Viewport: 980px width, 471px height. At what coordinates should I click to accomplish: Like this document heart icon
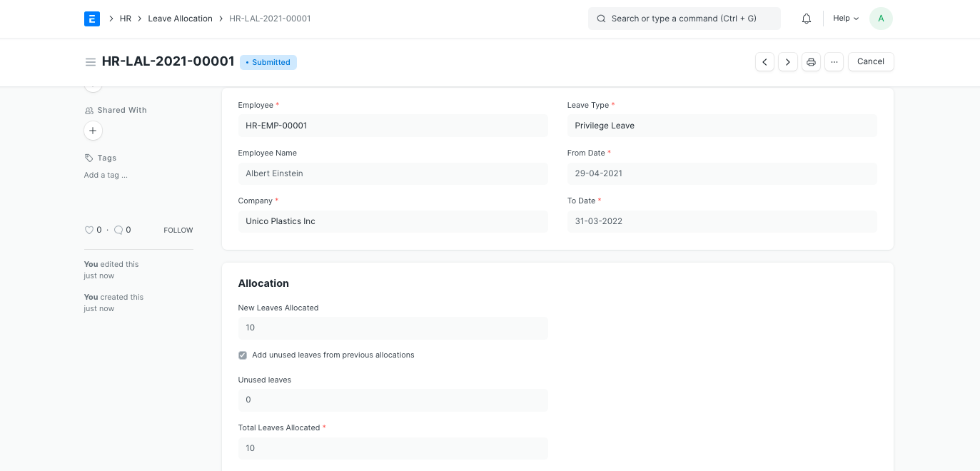tap(89, 230)
